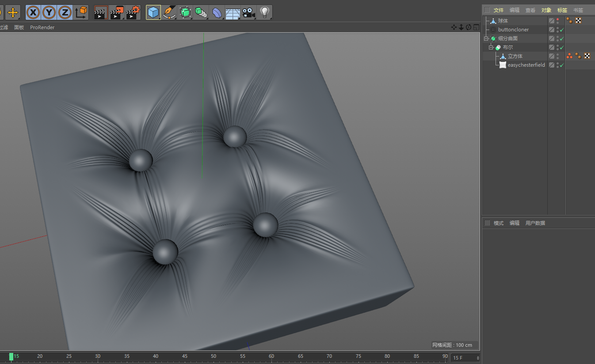Select the Spline Pen tool icon
The width and height of the screenshot is (595, 364).
pyautogui.click(x=168, y=12)
